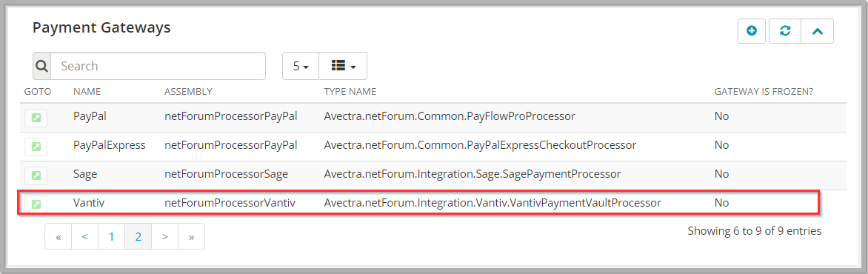
Task: Open the goto icon for the Sage row
Action: coord(36,176)
